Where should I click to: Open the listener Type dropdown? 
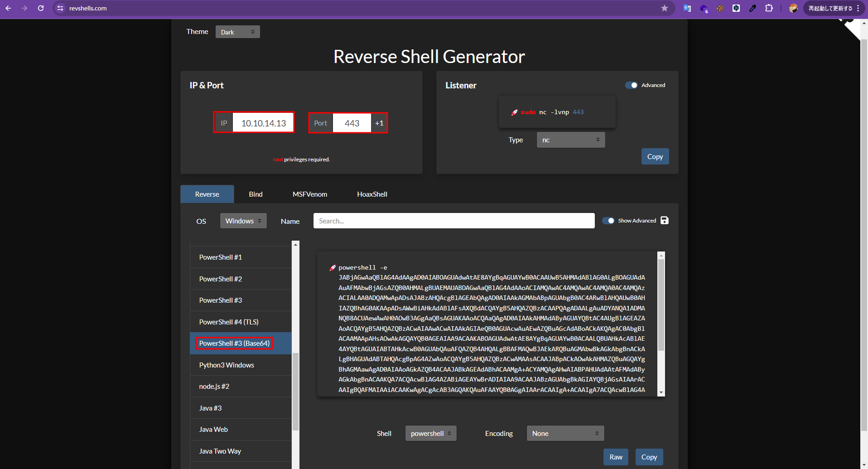click(571, 140)
